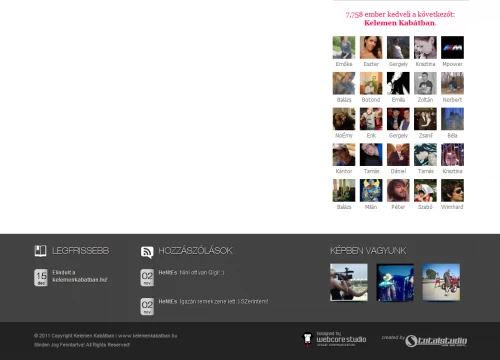Open the Elindult a kelemenkabatban.hu post
500x360 pixels.
click(80, 276)
